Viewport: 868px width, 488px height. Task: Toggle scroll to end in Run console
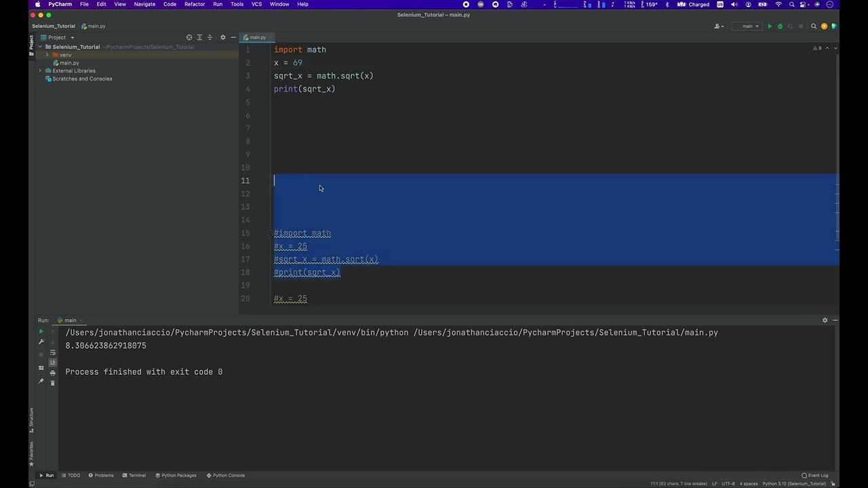click(53, 363)
